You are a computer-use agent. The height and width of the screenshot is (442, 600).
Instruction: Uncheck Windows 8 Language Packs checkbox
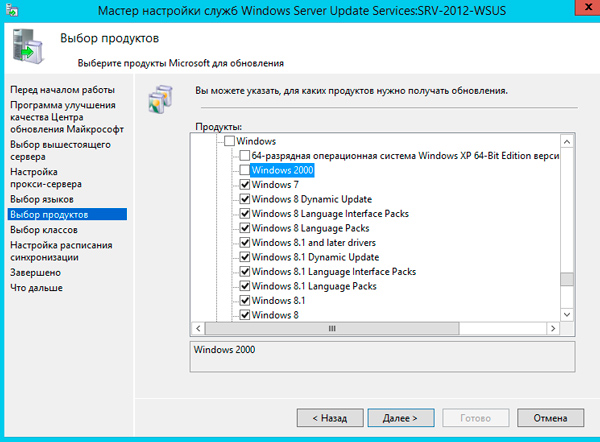[245, 228]
